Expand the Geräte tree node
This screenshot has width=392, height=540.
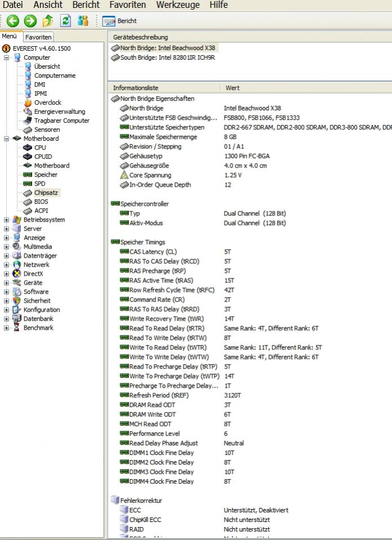(6, 282)
